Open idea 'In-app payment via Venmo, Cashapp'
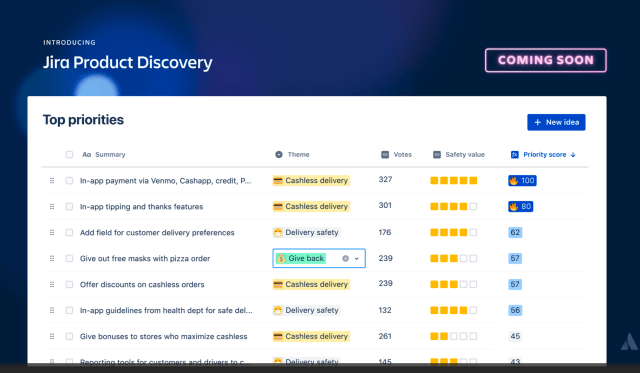The height and width of the screenshot is (373, 640). coord(165,180)
